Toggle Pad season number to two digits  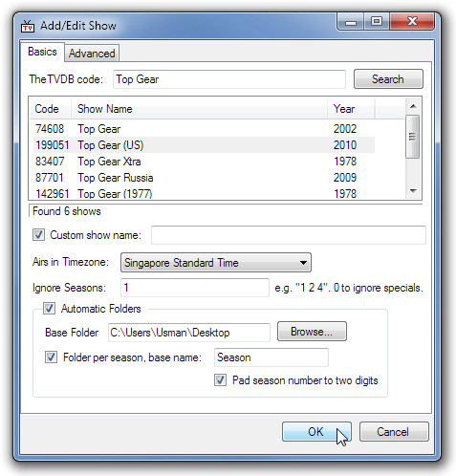click(220, 380)
